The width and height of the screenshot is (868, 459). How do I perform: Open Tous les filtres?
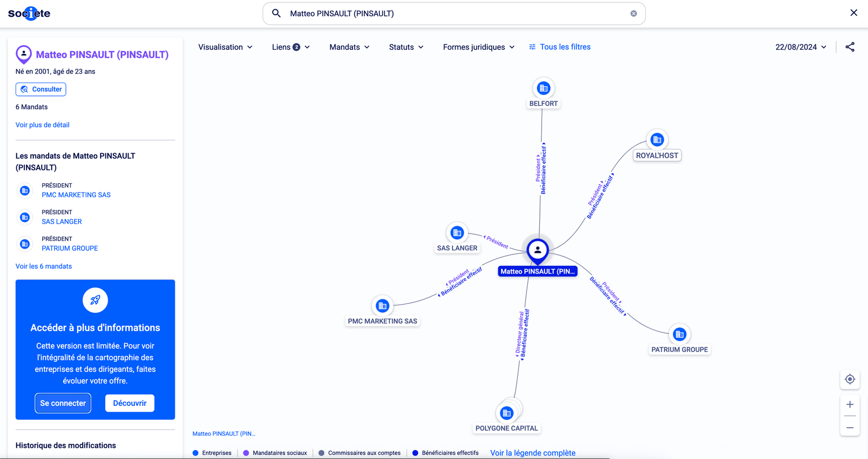[x=560, y=47]
